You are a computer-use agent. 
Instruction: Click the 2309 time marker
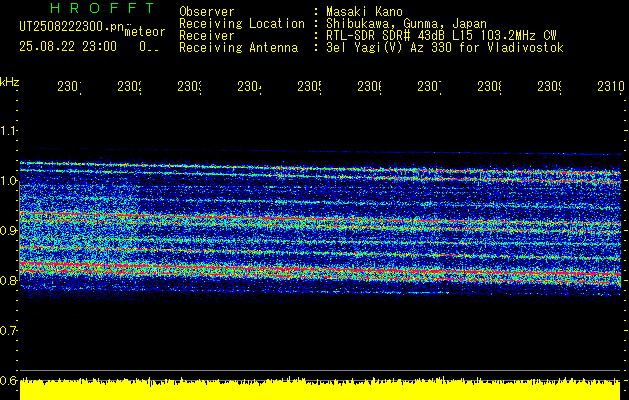549,87
